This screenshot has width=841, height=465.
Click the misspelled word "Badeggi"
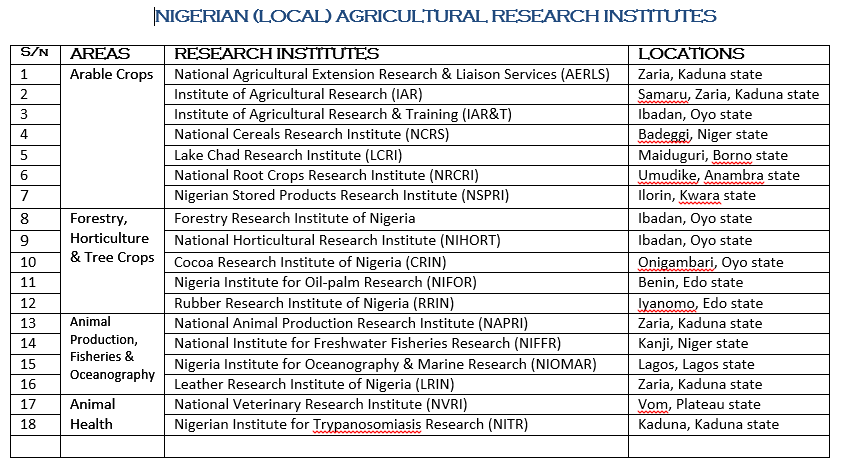click(x=665, y=135)
